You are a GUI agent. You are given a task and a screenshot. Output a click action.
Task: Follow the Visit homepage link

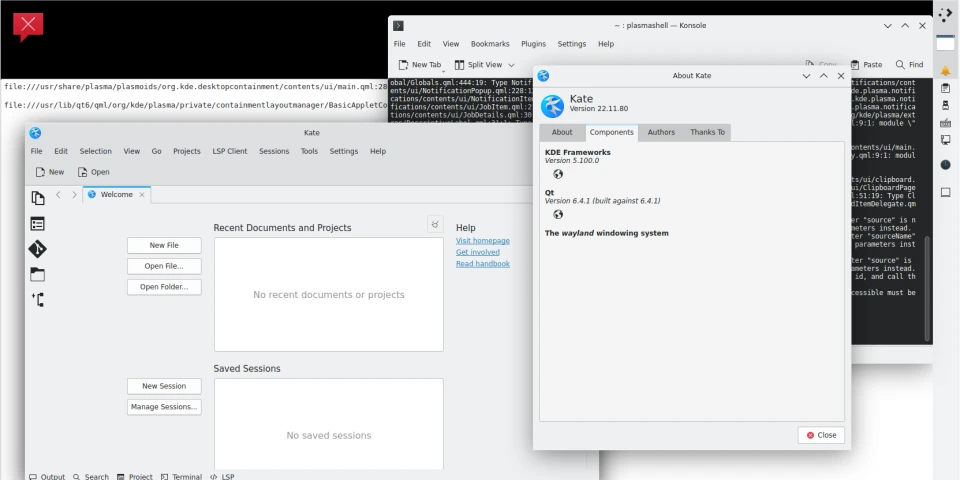[482, 241]
